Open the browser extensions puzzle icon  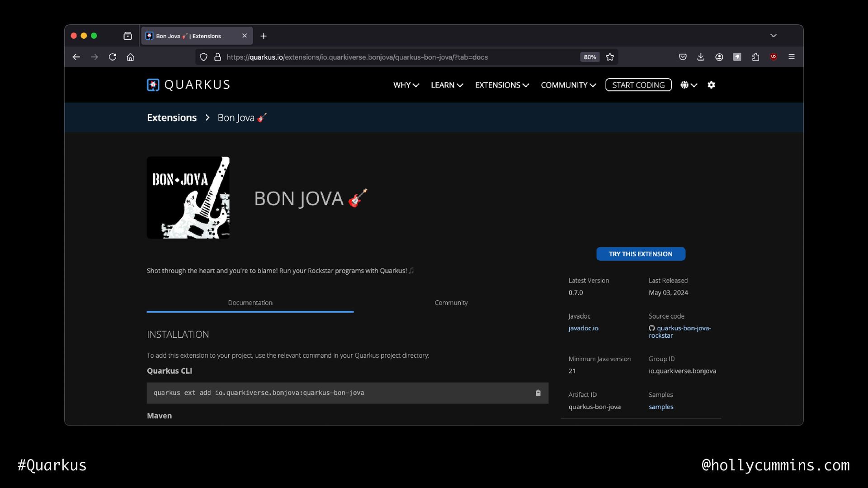point(755,57)
